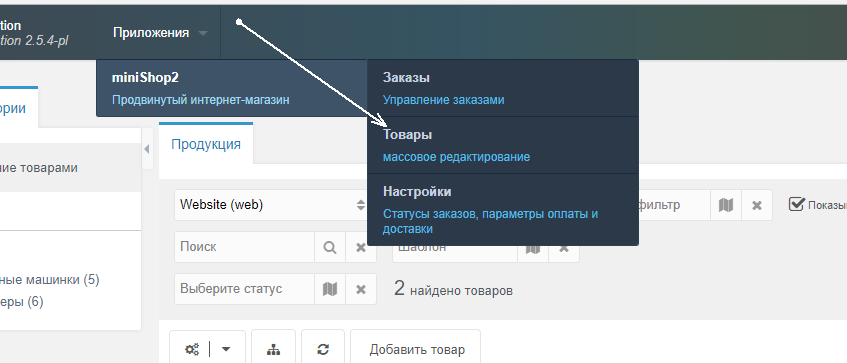Select the category with (6) items
This screenshot has width=847, height=363.
[22, 302]
